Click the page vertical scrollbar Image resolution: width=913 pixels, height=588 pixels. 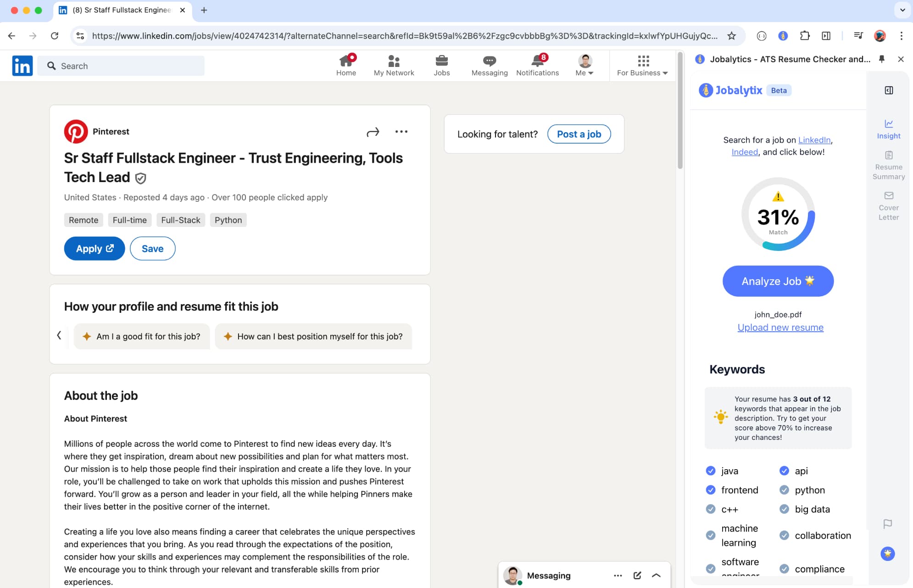click(x=680, y=110)
